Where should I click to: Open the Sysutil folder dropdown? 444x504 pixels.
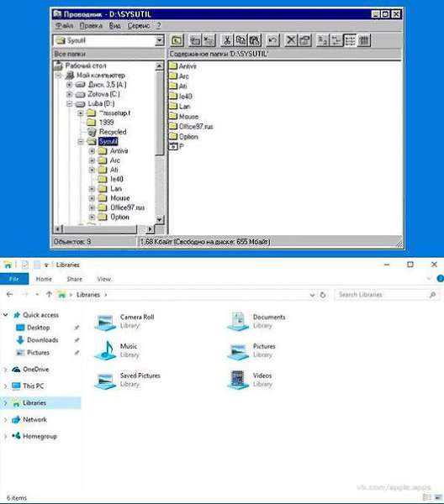(x=159, y=40)
